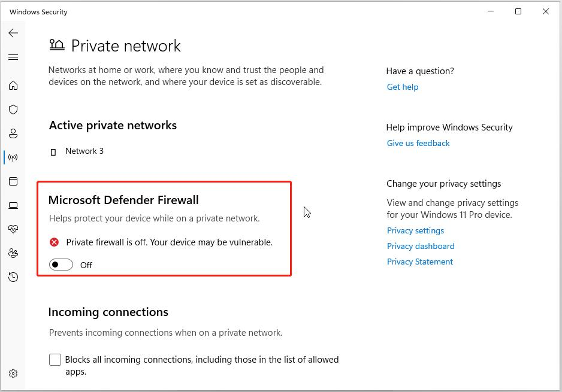Open the Privacy dashboard link
562x392 pixels.
click(421, 246)
